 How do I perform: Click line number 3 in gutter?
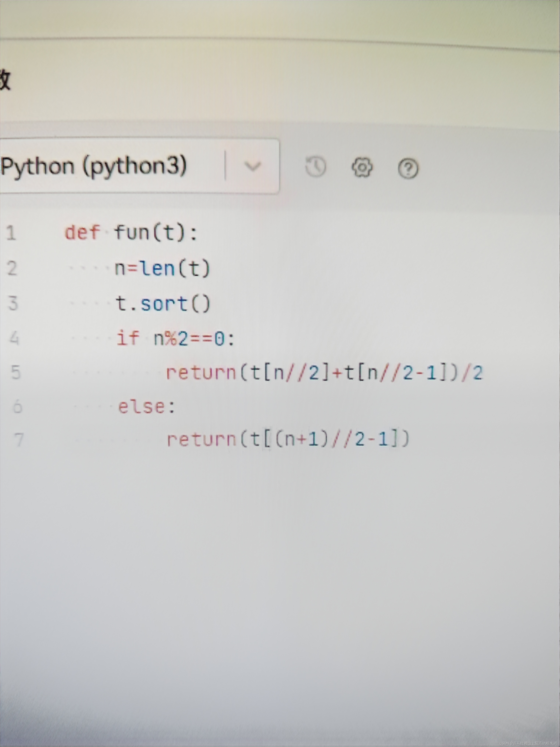[13, 303]
